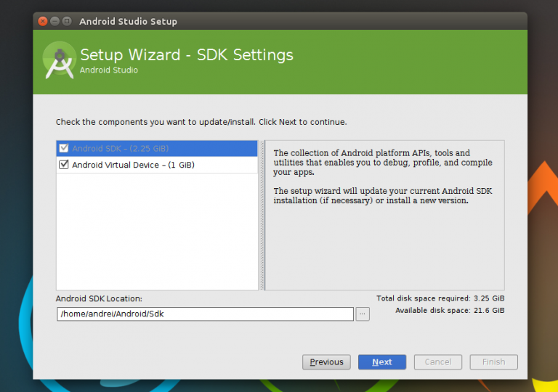Click the Android SDK Location label

click(99, 298)
